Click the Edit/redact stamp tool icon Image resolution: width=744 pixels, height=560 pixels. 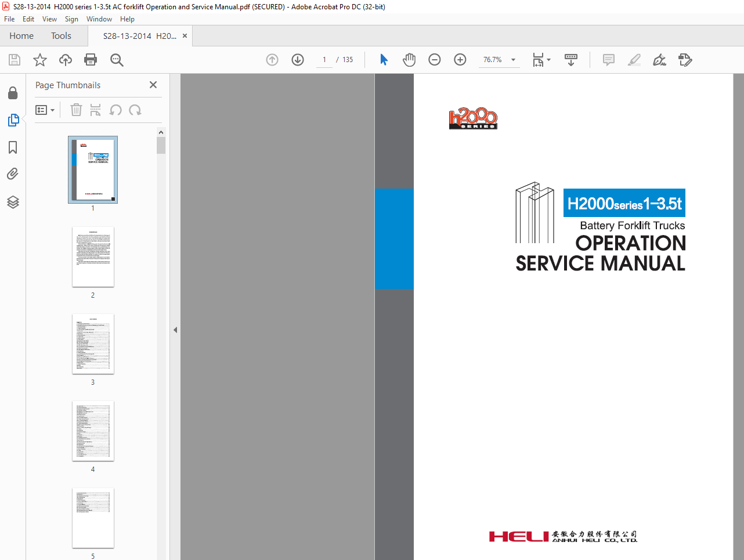tap(685, 60)
